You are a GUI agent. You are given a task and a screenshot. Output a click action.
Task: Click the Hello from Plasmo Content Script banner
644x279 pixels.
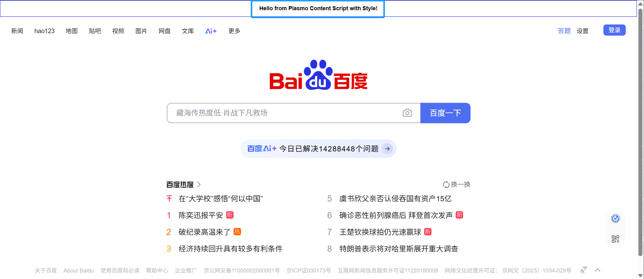318,9
